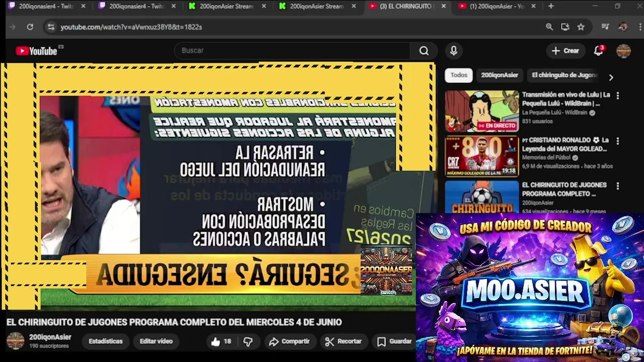Viewport: 644px width, 362px height.
Task: Click Compartir to share the video
Action: (289, 341)
